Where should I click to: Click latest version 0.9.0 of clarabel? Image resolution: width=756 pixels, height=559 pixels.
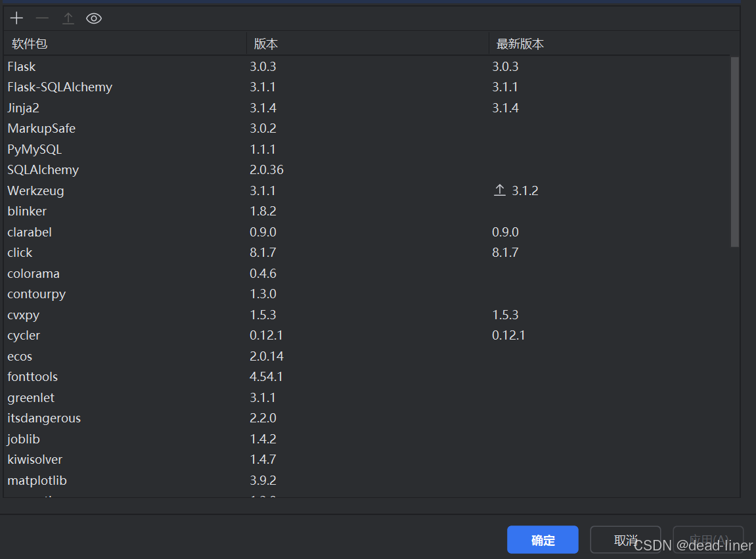coord(505,232)
